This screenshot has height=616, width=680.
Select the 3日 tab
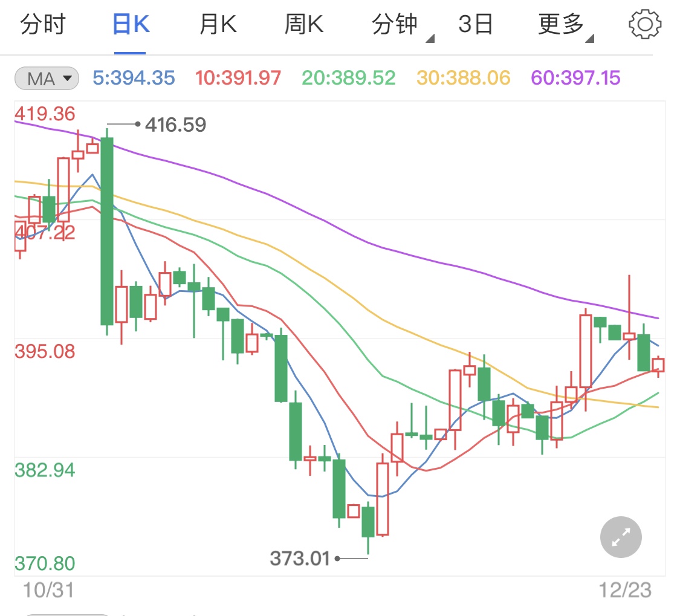click(x=476, y=24)
